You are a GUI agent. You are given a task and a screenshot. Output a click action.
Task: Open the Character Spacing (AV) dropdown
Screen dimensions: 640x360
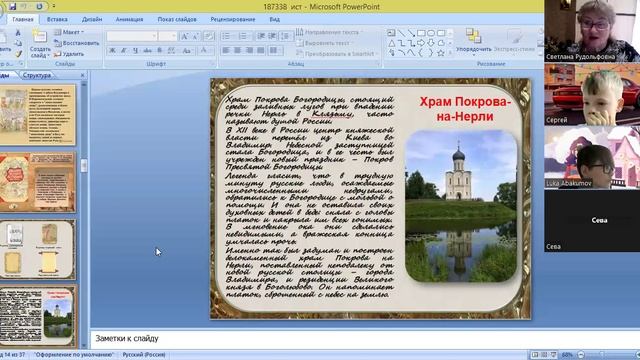pyautogui.click(x=172, y=50)
